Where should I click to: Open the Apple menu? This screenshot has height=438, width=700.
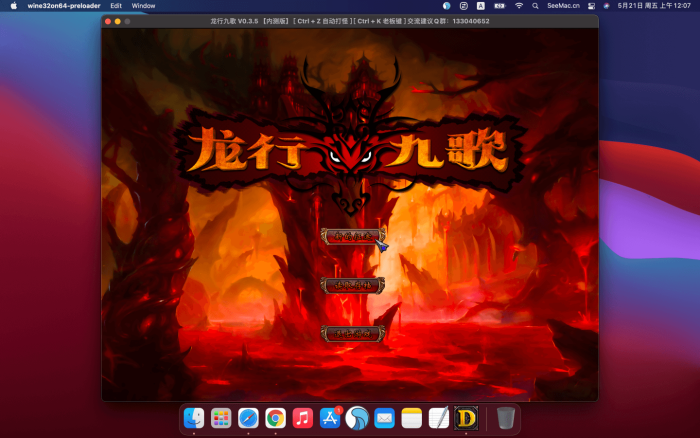coord(14,5)
